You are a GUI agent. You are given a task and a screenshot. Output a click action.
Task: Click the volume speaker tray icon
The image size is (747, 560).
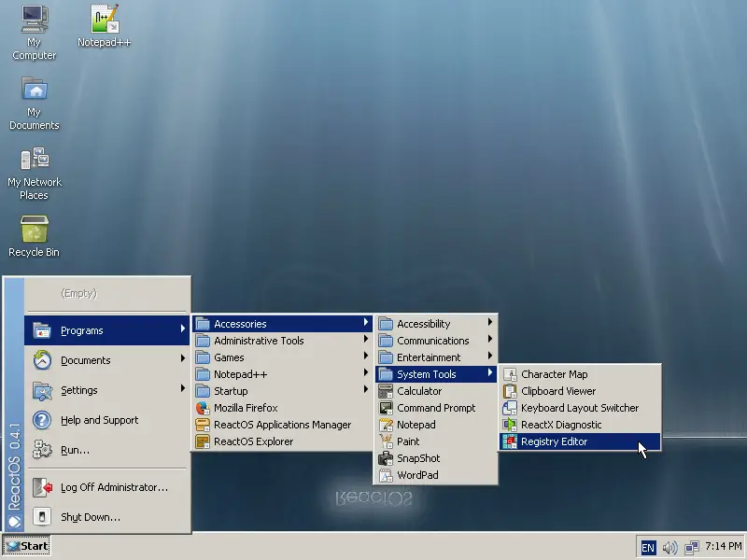pos(669,547)
